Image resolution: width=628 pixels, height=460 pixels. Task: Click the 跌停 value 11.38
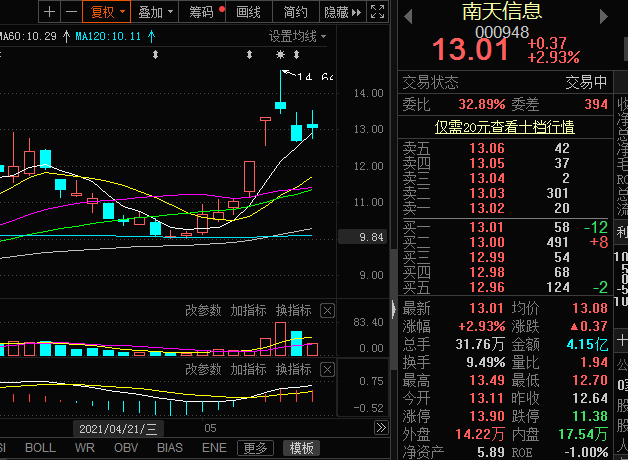point(590,416)
